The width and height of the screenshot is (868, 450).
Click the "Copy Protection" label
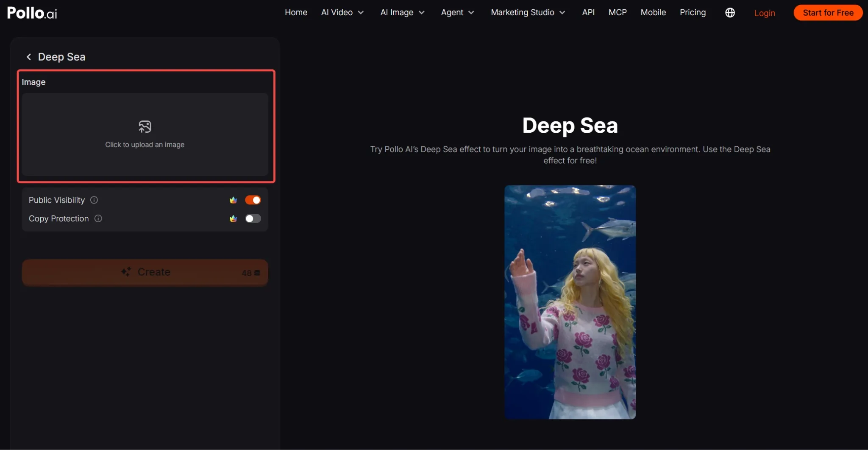point(59,218)
